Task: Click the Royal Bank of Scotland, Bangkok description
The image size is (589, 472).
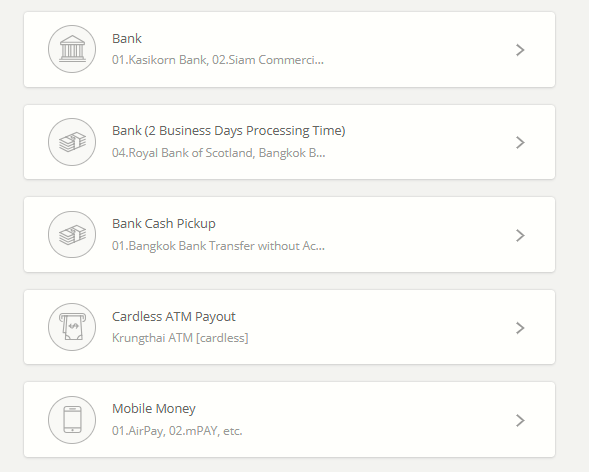Action: pyautogui.click(x=219, y=153)
